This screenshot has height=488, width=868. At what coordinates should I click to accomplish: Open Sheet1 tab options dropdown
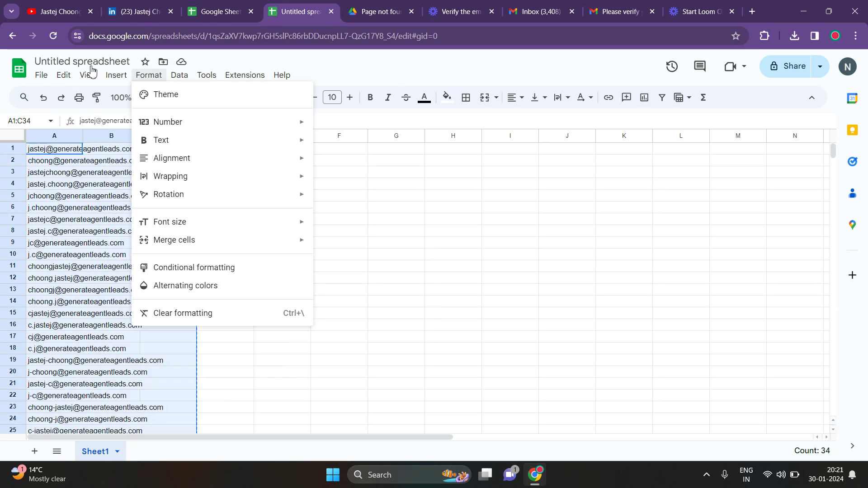point(118,451)
